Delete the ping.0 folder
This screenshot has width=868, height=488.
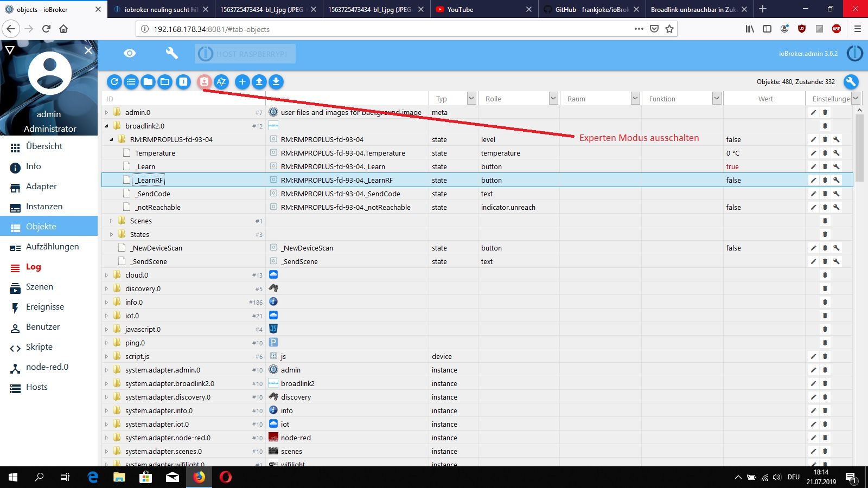[x=825, y=343]
